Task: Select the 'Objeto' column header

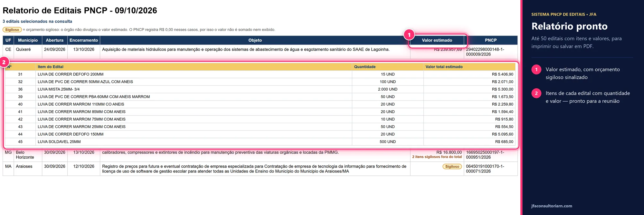Action: [255, 40]
